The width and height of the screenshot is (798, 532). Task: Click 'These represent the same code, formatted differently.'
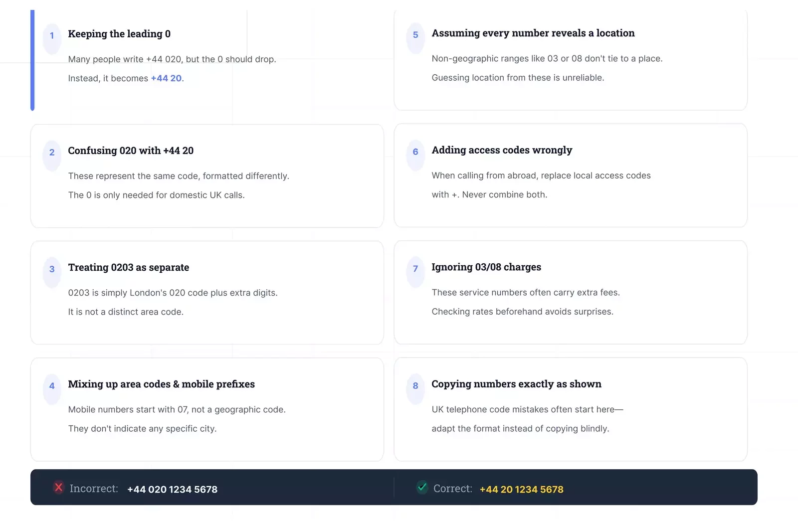(179, 176)
